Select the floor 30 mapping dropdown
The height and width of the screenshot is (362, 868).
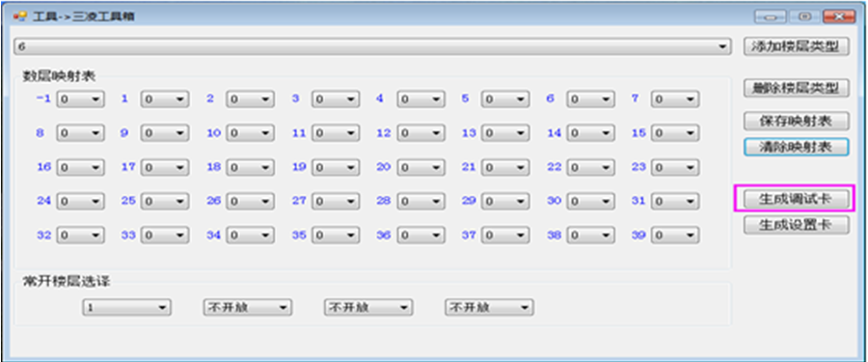point(590,202)
